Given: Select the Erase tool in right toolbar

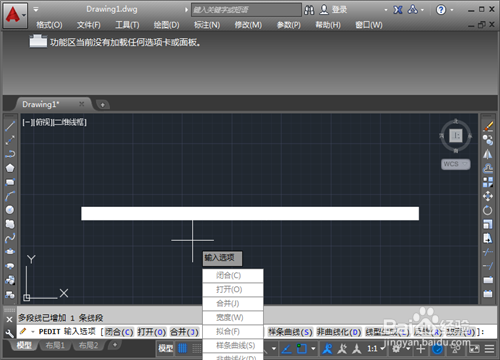Looking at the screenshot, I should pos(488,126).
